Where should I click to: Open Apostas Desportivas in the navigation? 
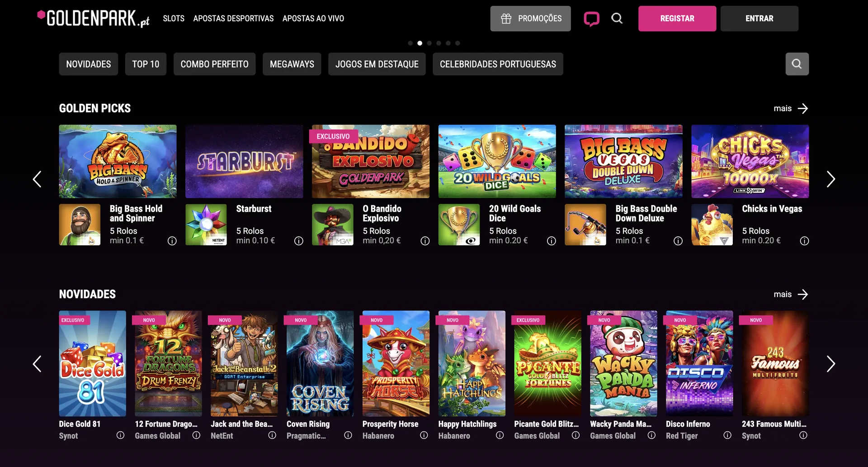click(233, 19)
